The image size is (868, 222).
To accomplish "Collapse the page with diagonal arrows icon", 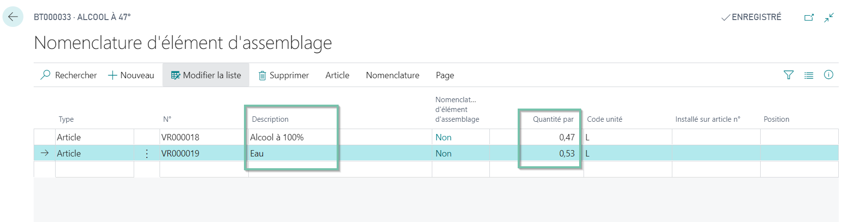I will tap(829, 18).
